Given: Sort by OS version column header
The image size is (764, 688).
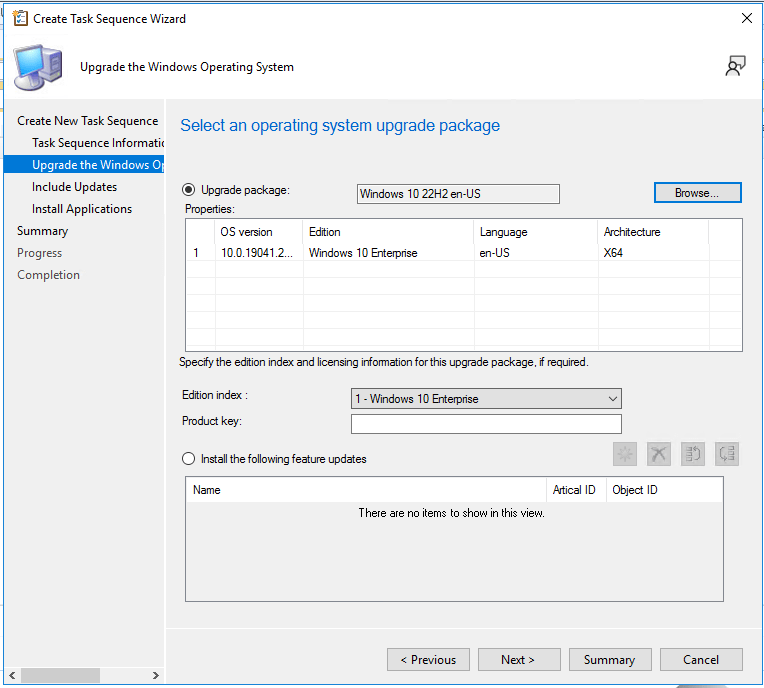Looking at the screenshot, I should click(259, 232).
